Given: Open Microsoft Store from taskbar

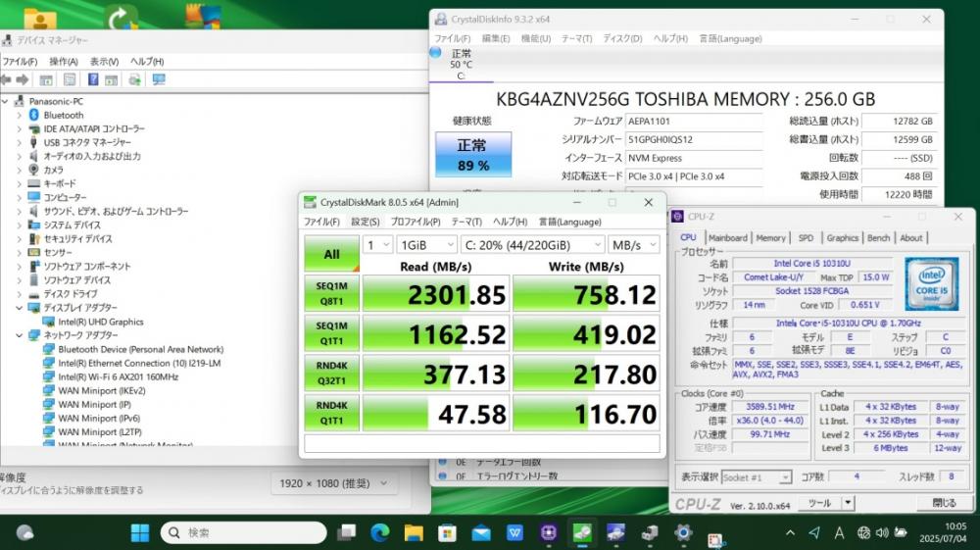Looking at the screenshot, I should click(x=447, y=533).
